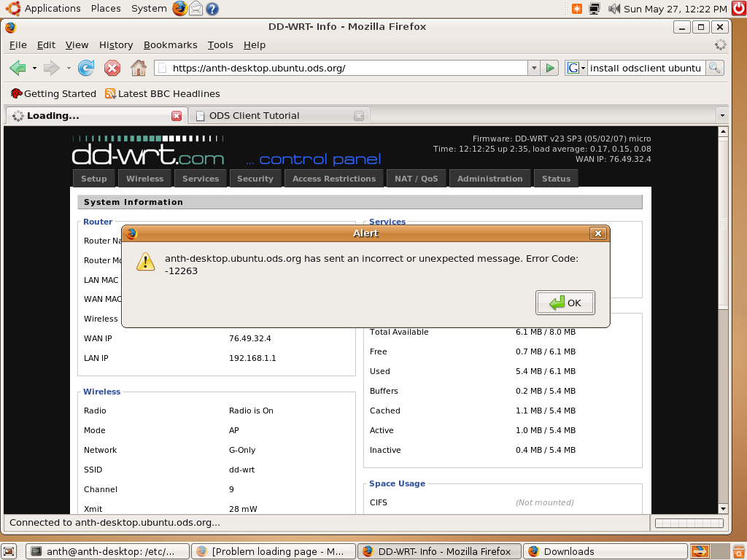Close the Alert dialog with X

[x=598, y=233]
